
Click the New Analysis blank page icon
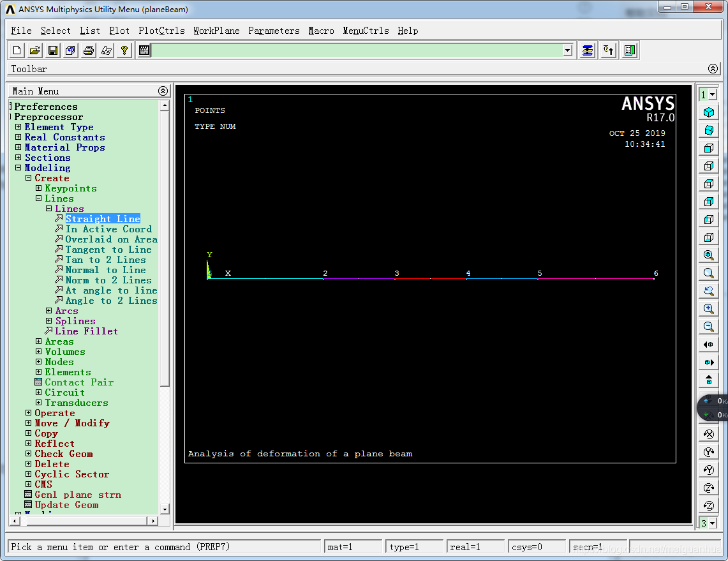[x=17, y=50]
